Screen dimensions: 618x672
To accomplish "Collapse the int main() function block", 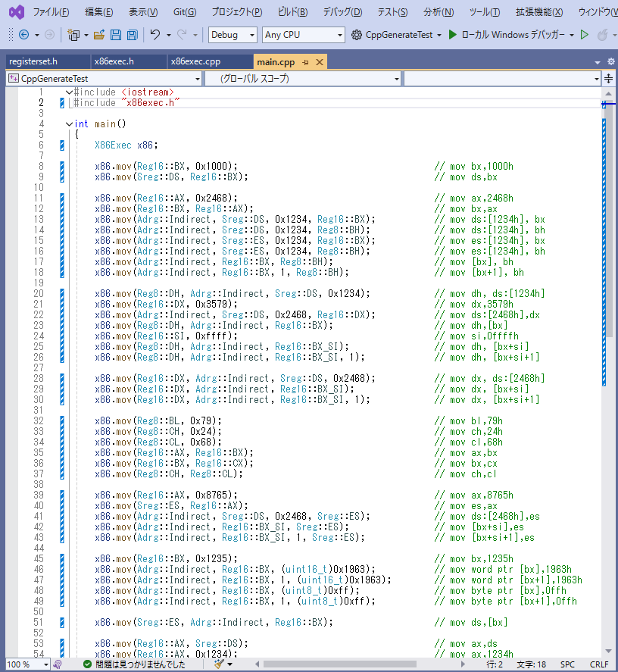I will pos(69,123).
